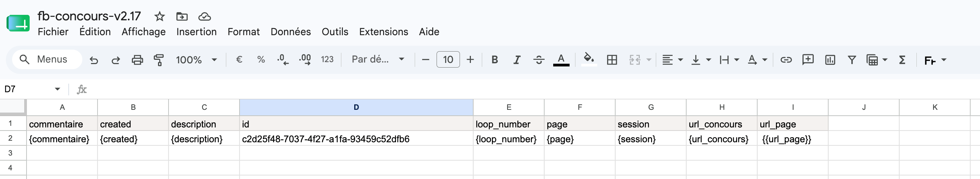Viewport: 980px width, 179px height.
Task: Toggle italic formatting
Action: (x=517, y=60)
